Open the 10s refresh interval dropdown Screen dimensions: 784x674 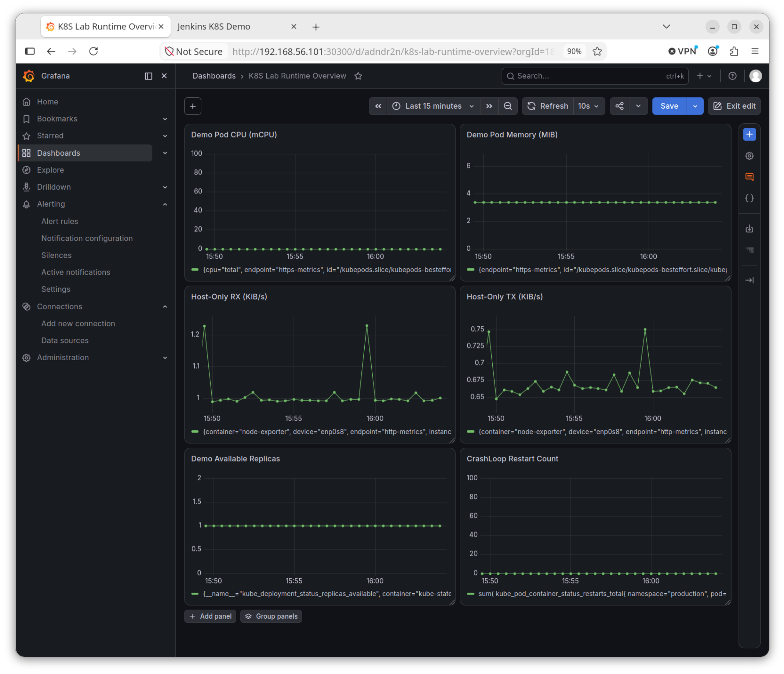(589, 106)
